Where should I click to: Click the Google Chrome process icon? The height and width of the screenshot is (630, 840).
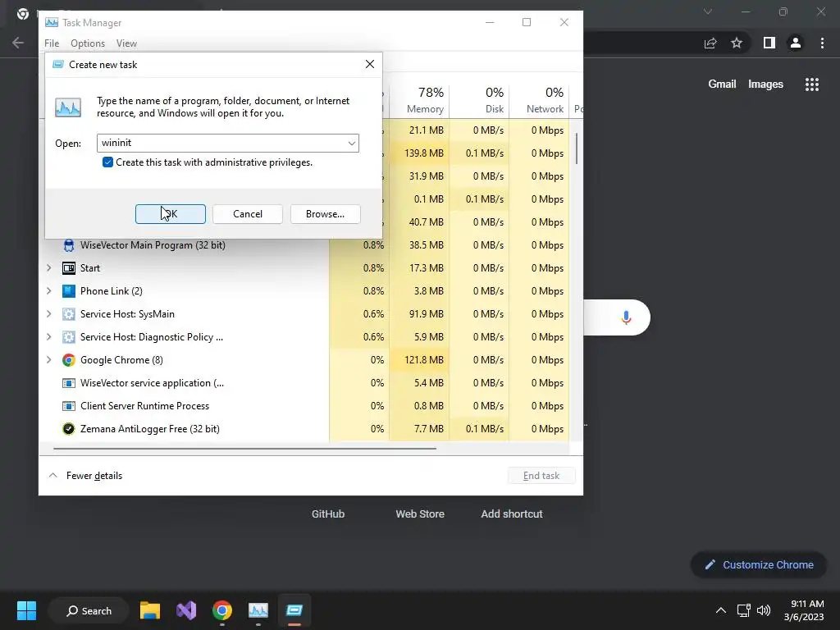[x=69, y=360]
